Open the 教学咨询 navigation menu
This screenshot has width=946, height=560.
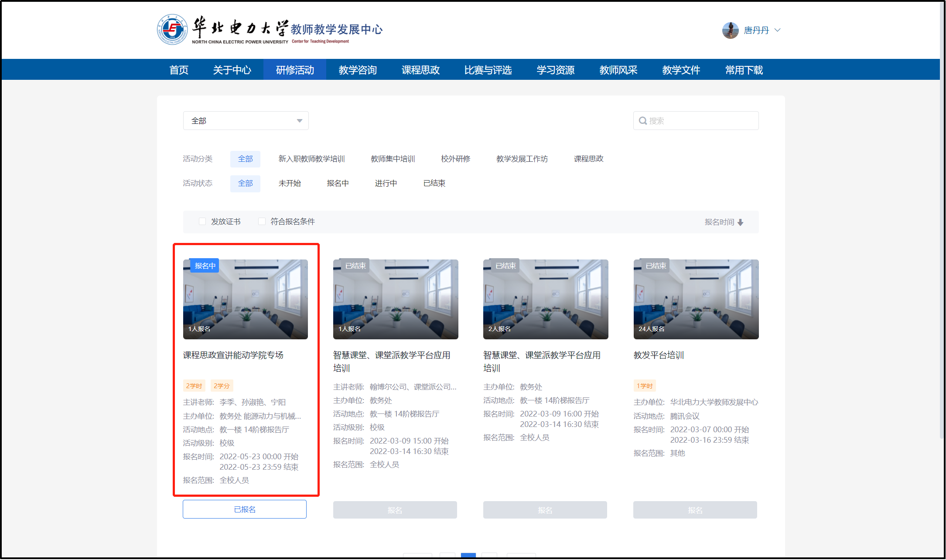pyautogui.click(x=358, y=70)
